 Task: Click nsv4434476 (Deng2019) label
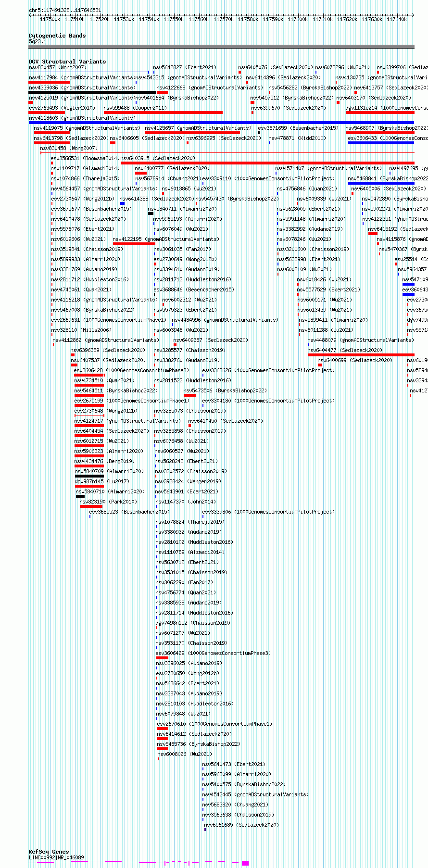[104, 461]
